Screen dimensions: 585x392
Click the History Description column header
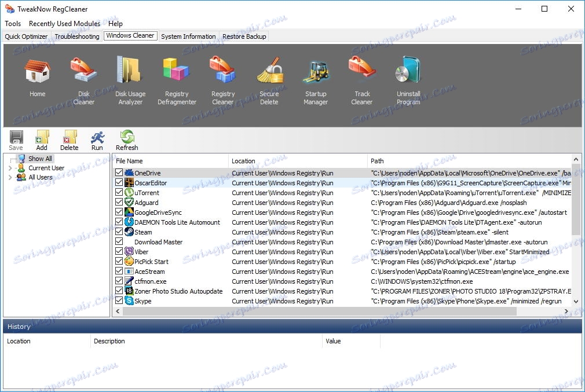pos(206,341)
